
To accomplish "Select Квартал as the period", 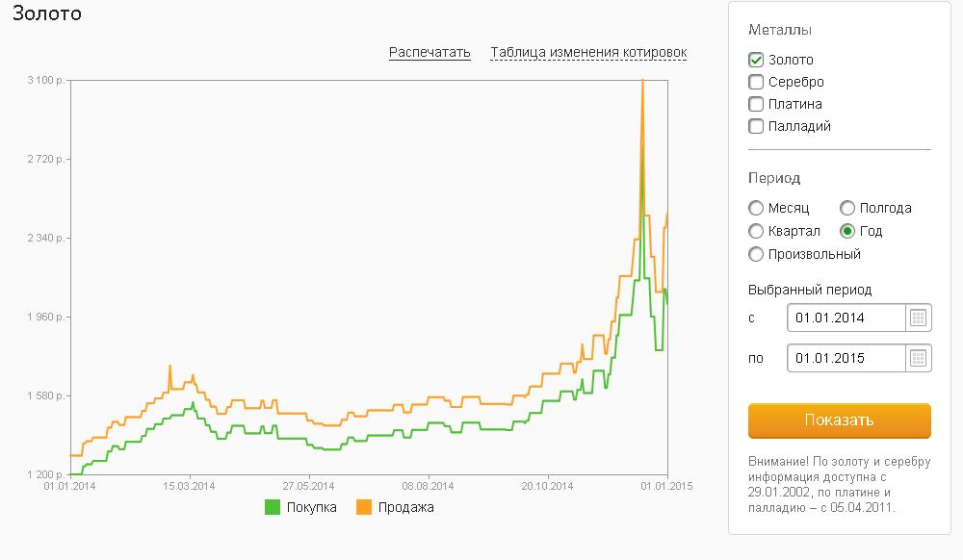I will coord(756,231).
